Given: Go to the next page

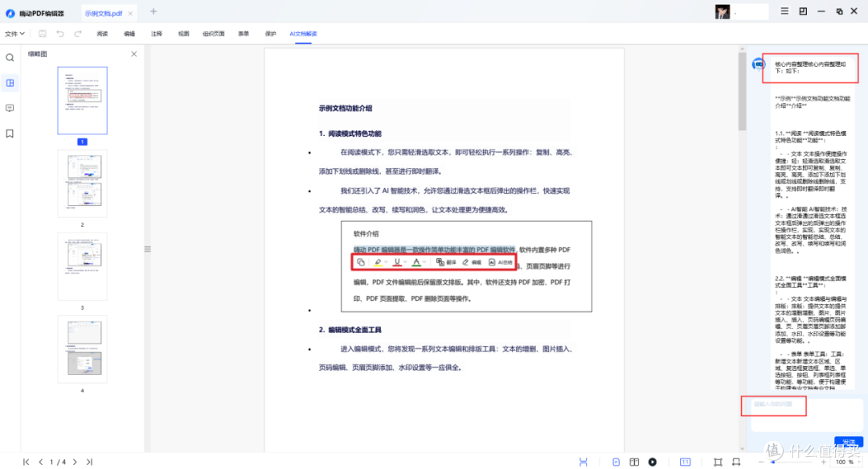Looking at the screenshot, I should coord(75,462).
